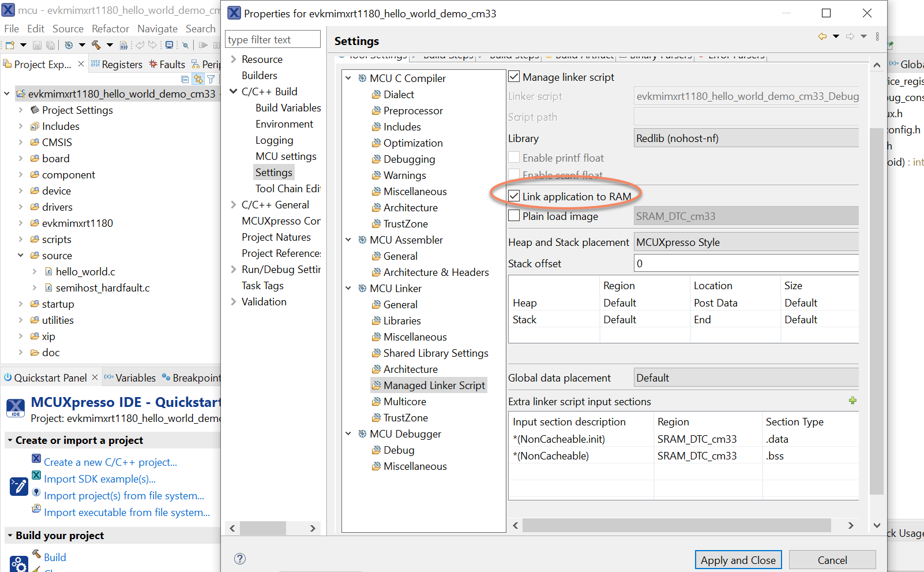
Task: Toggle Link application to RAM checkbox
Action: 514,196
